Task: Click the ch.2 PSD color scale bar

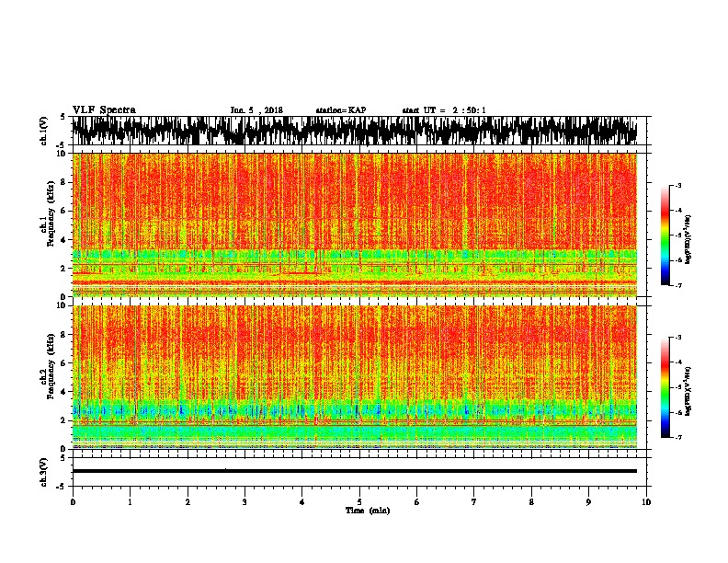Action: point(665,387)
